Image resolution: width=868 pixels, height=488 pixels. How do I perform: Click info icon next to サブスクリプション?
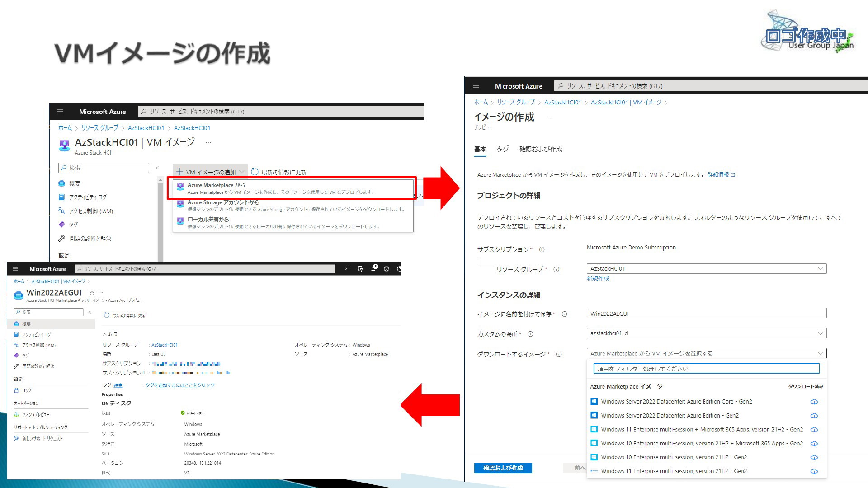(x=542, y=249)
